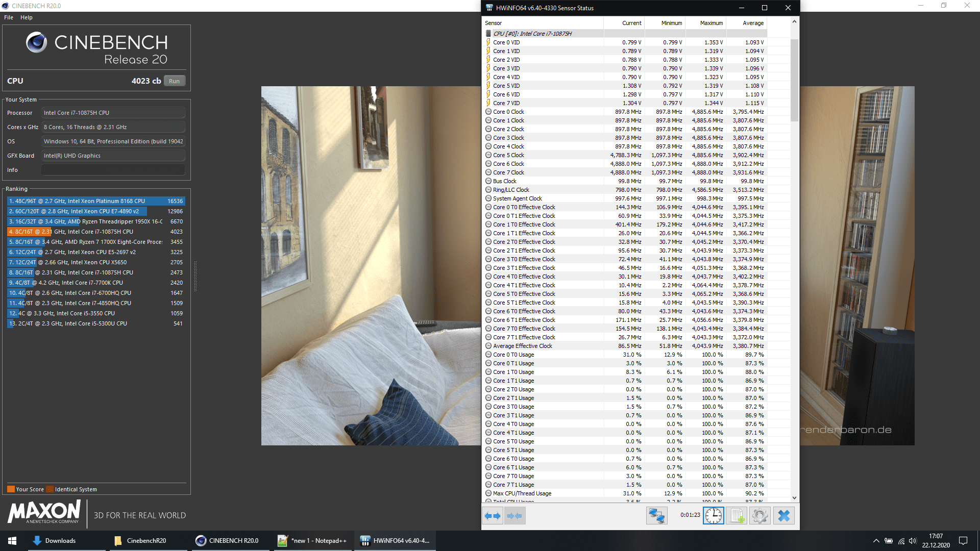Screen dimensions: 980x551
Task: Select the highlighted ranking score 4023 entry
Action: coord(96,232)
